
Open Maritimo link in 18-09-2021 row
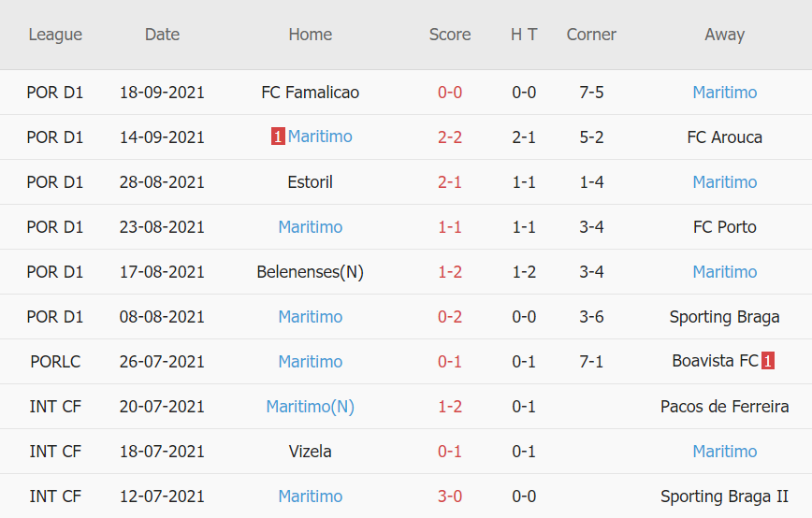(x=724, y=93)
